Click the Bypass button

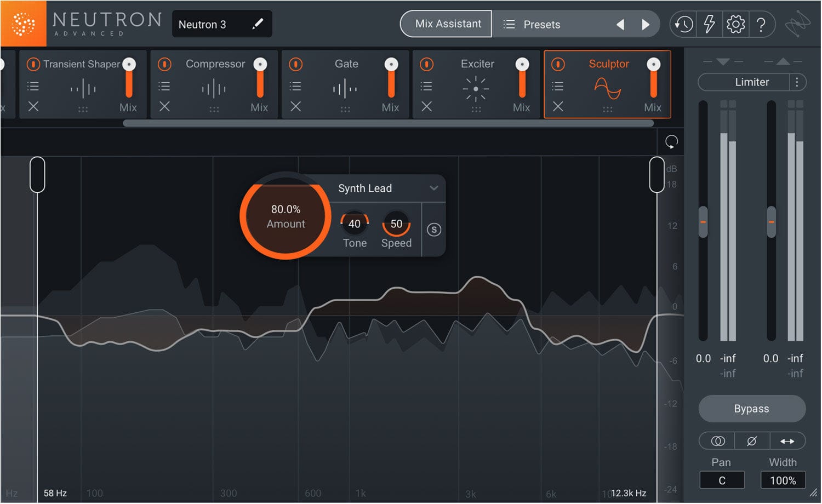click(752, 409)
